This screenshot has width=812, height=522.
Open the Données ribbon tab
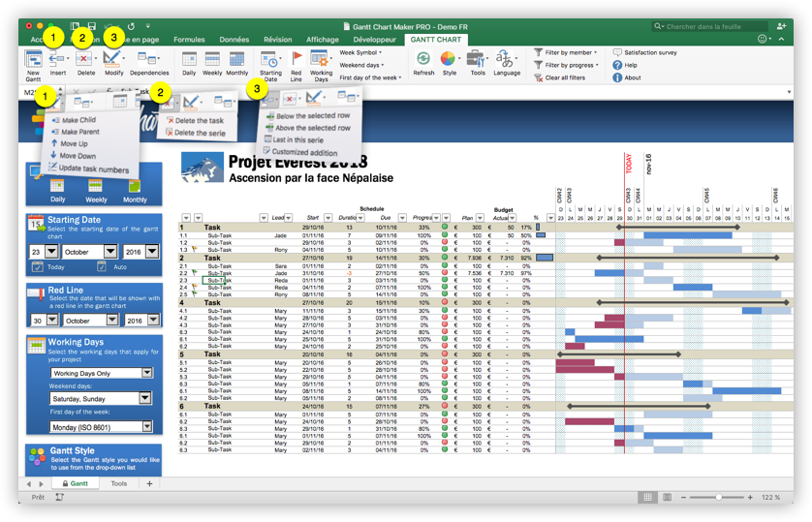(234, 40)
